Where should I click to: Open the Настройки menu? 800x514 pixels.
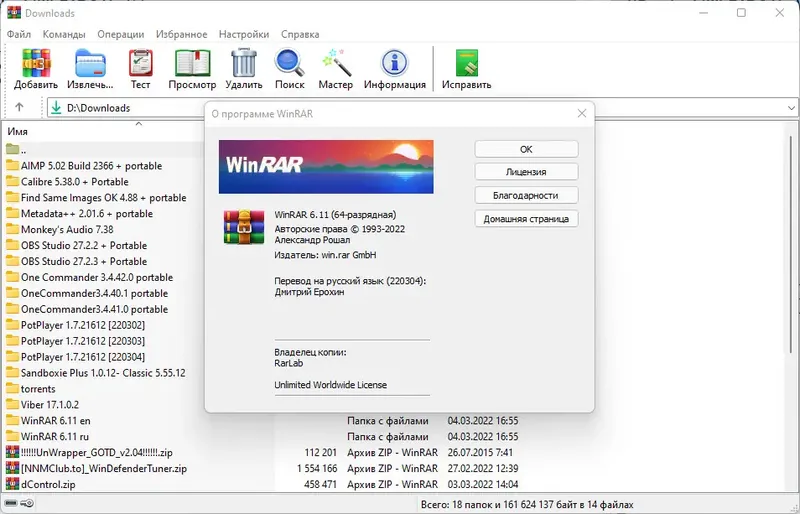click(x=244, y=34)
